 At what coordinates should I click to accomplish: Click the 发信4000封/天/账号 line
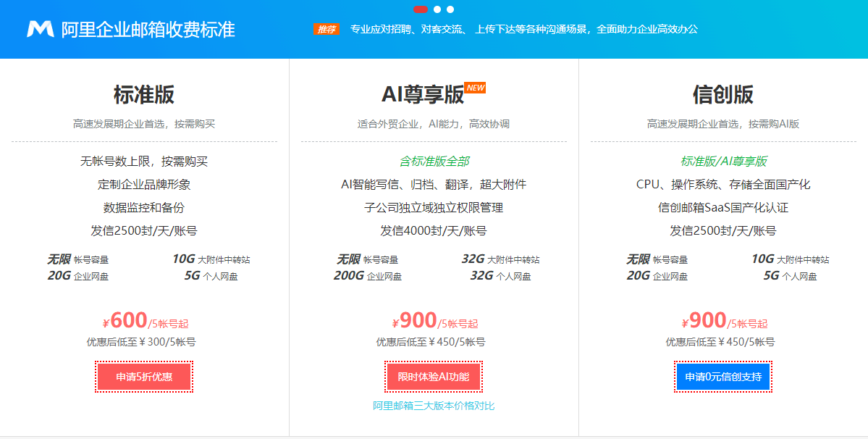tap(434, 231)
